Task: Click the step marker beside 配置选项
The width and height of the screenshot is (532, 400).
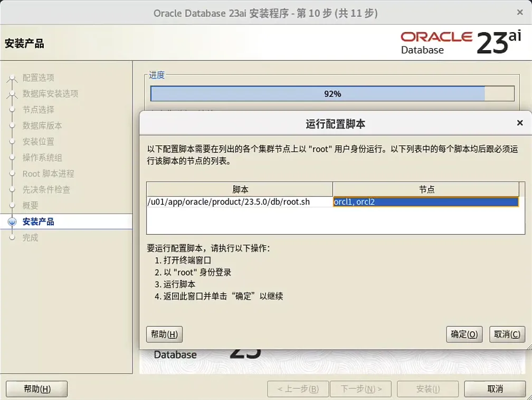Action: click(x=12, y=78)
